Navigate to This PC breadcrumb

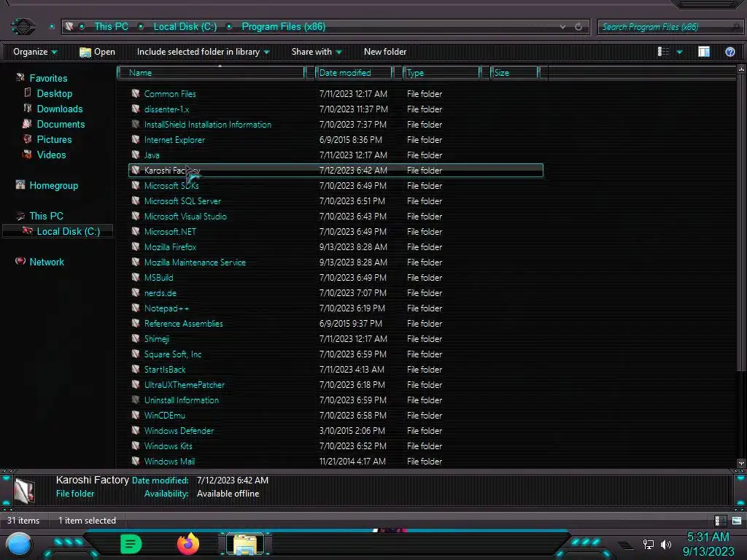[111, 27]
